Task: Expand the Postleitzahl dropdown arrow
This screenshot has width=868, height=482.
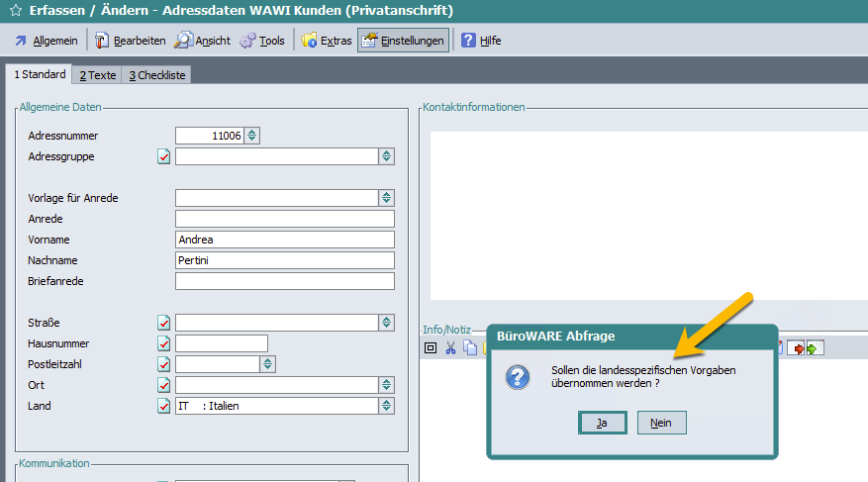Action: click(267, 364)
